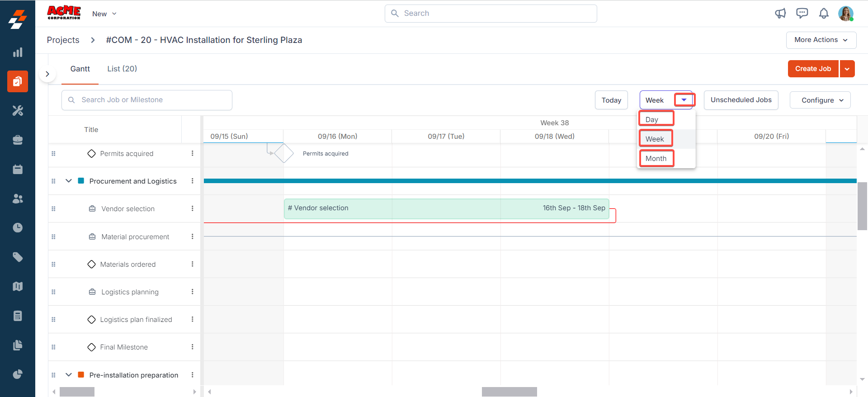Click the notifications bell icon
Screen dimensions: 868x397
(x=824, y=14)
